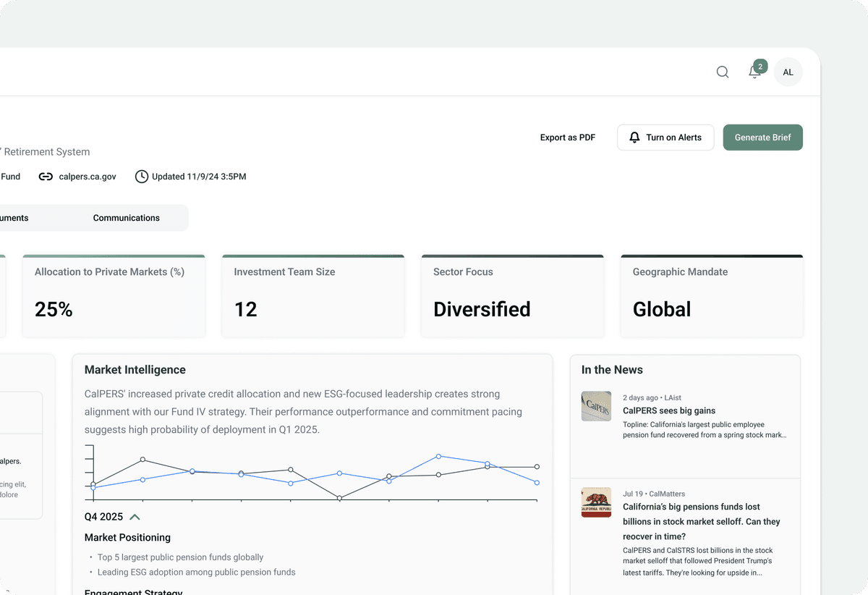Collapse the Market Positioning bullet list
The width and height of the screenshot is (868, 595).
(127, 537)
